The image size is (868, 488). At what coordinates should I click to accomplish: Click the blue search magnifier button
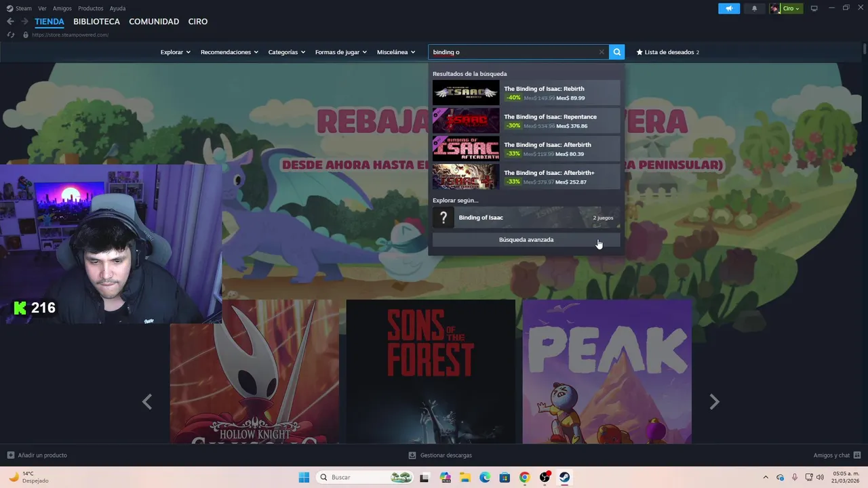click(616, 52)
